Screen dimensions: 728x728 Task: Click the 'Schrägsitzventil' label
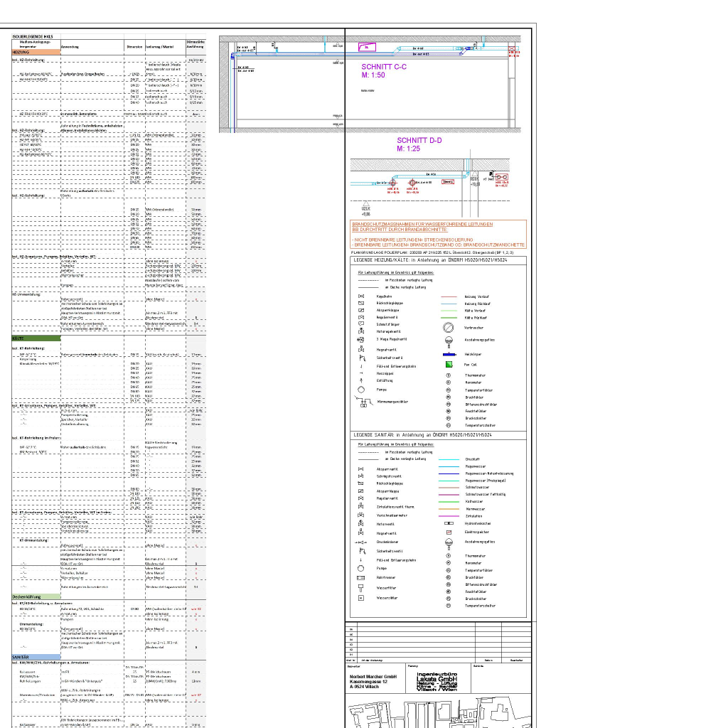[x=389, y=476]
